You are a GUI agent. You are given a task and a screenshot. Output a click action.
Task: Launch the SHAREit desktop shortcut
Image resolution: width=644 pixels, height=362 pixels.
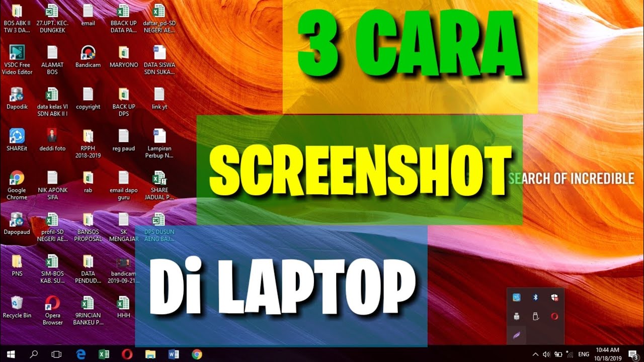[17, 140]
